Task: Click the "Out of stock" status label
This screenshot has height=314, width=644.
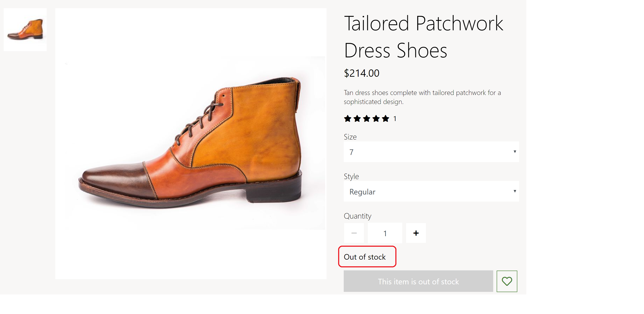Action: (x=365, y=257)
